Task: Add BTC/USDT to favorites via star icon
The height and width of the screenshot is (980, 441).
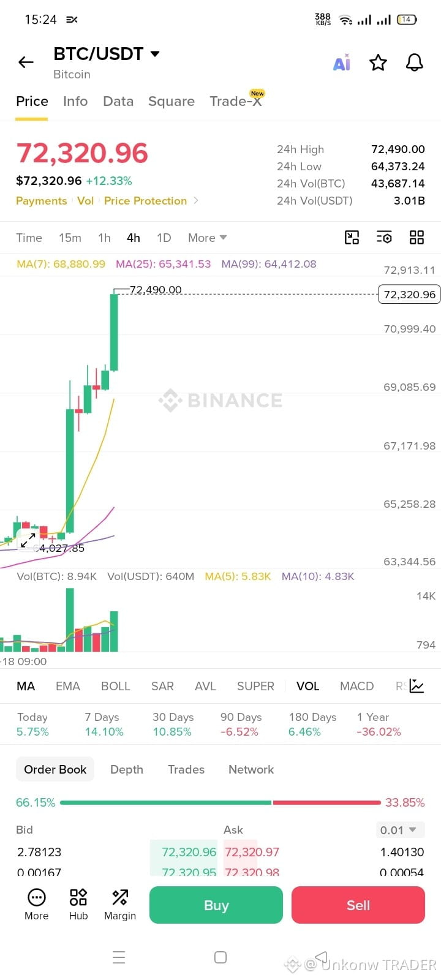Action: [x=378, y=62]
